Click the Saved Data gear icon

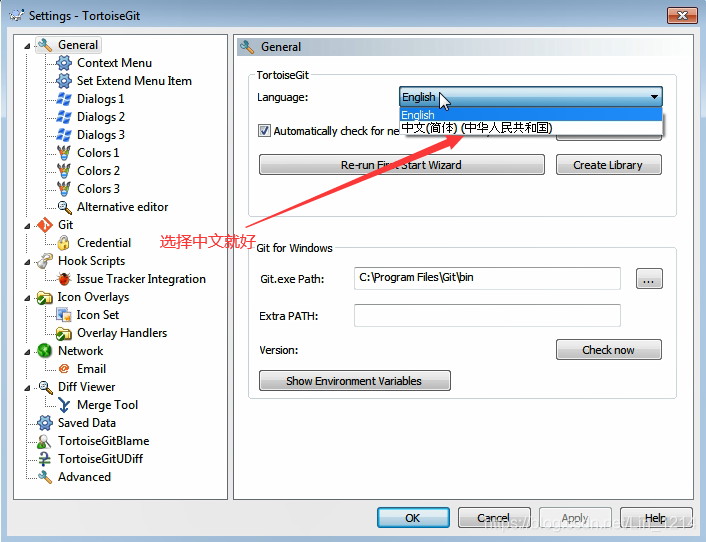pos(45,423)
